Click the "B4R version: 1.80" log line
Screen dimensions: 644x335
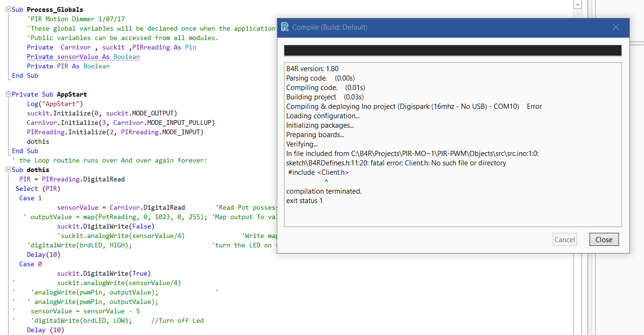pyautogui.click(x=313, y=69)
